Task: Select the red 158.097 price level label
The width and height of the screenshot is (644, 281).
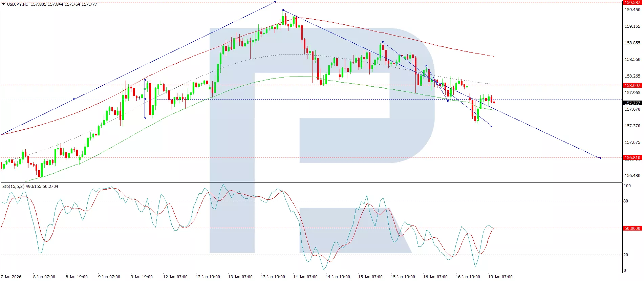Action: click(632, 85)
